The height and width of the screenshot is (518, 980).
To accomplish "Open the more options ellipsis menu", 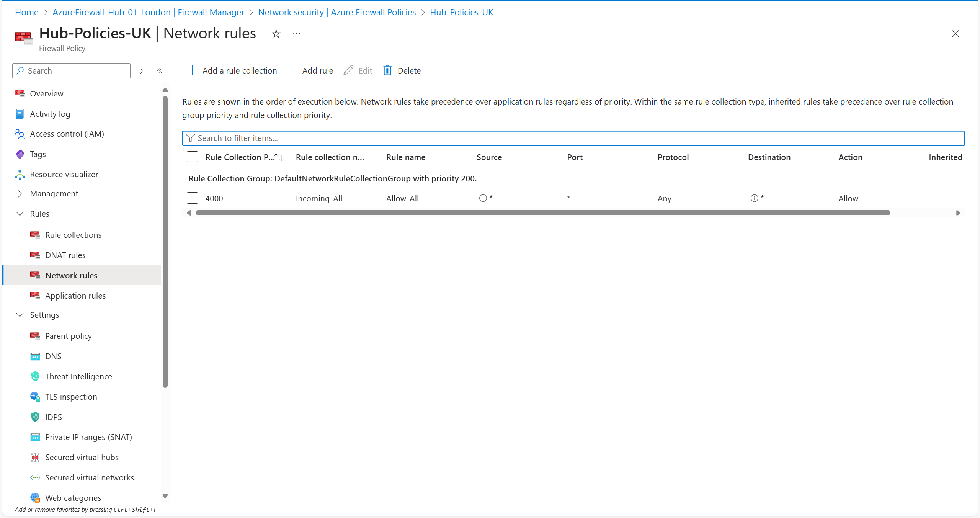I will (297, 34).
